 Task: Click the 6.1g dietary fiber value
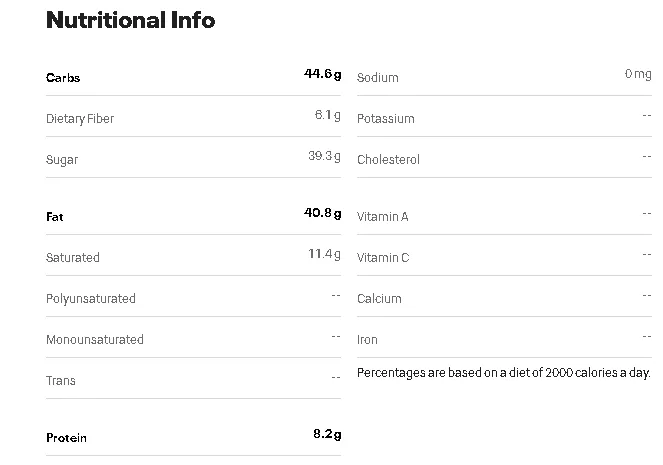tap(328, 115)
